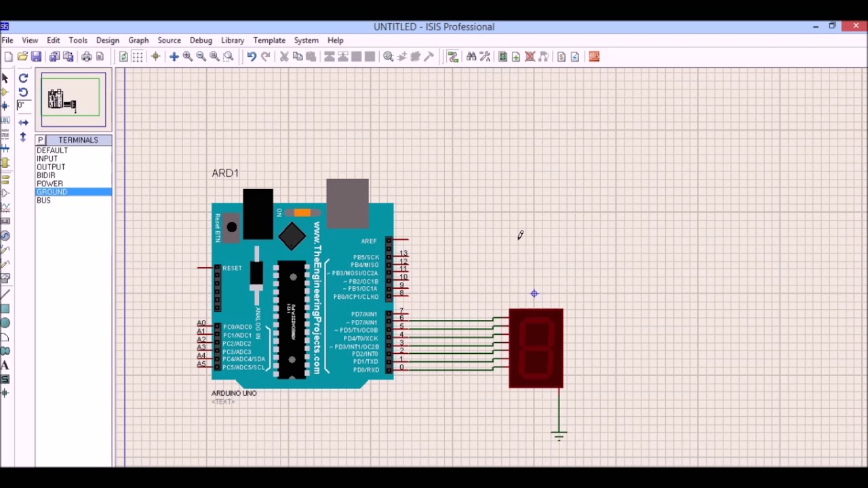Zoom in using the plus magnifier
This screenshot has width=868, height=488.
[x=188, y=57]
